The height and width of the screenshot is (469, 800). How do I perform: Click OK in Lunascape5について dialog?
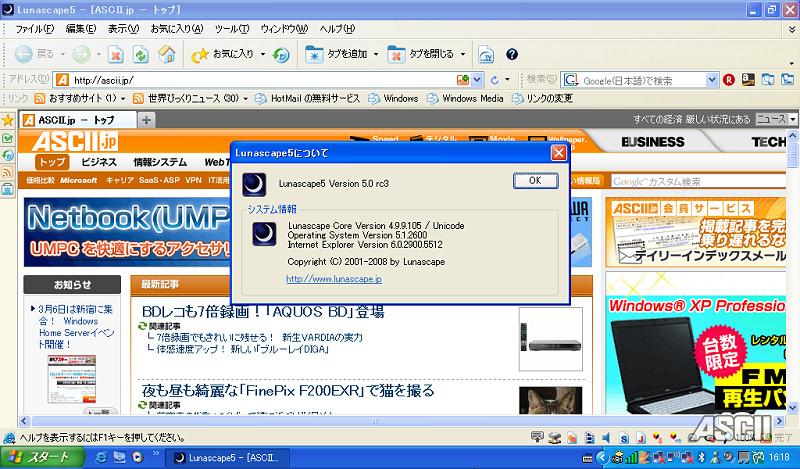click(535, 181)
